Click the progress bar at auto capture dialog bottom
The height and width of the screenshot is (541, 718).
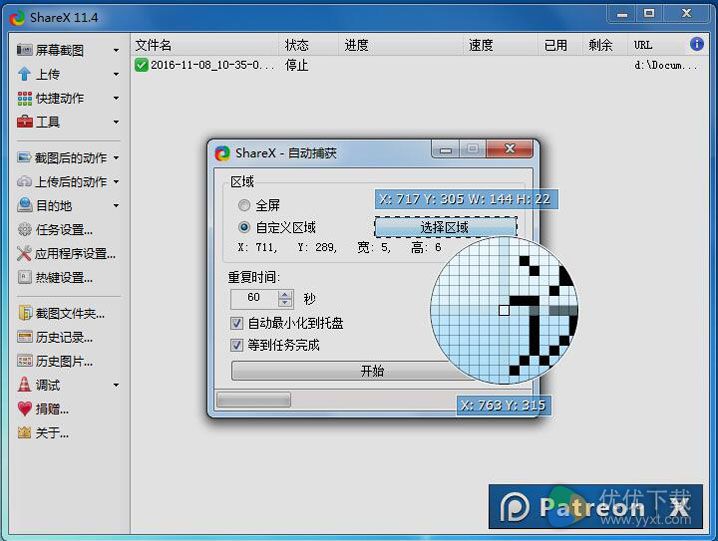[x=253, y=400]
